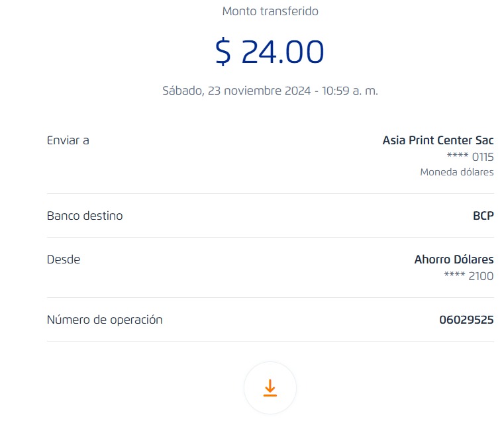Click destination account digits 0115

click(x=483, y=157)
